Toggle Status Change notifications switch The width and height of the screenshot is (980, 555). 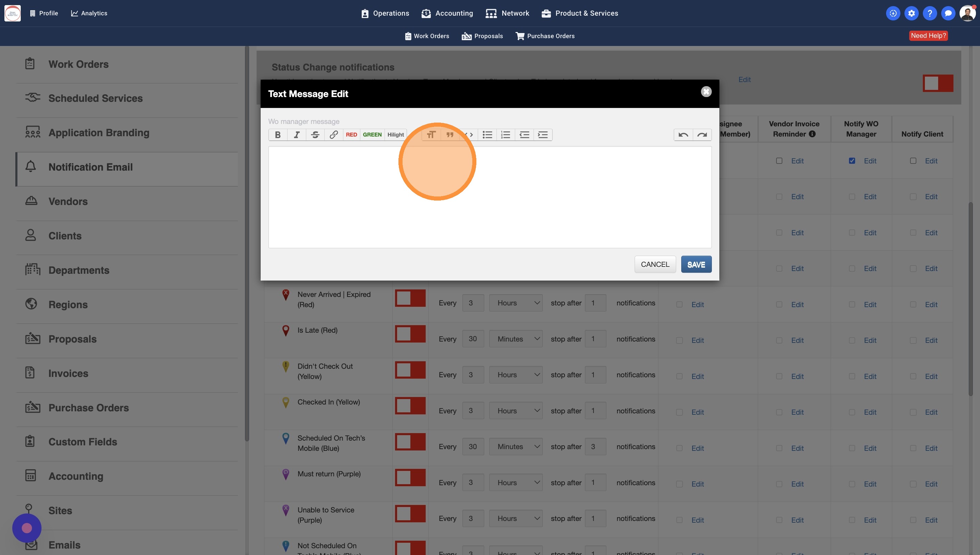[938, 83]
